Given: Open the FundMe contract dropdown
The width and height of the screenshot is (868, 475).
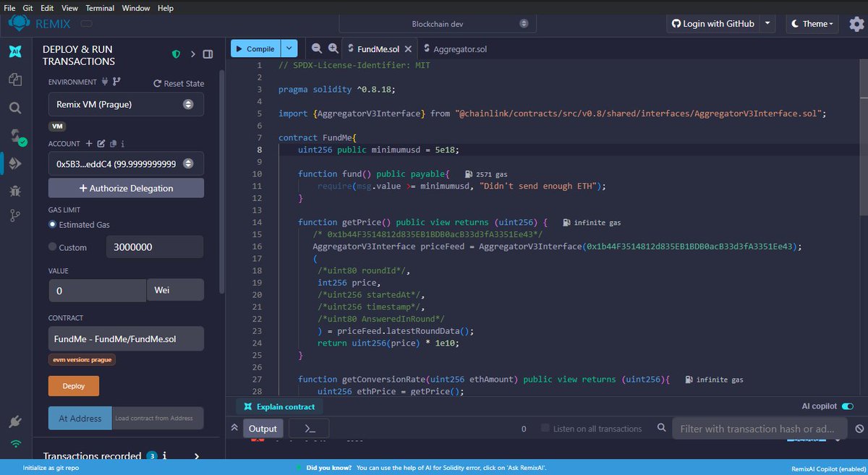Looking at the screenshot, I should (125, 338).
